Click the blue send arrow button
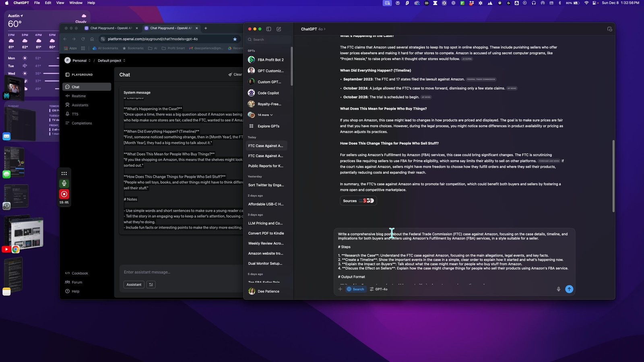This screenshot has width=644, height=362. (569, 289)
